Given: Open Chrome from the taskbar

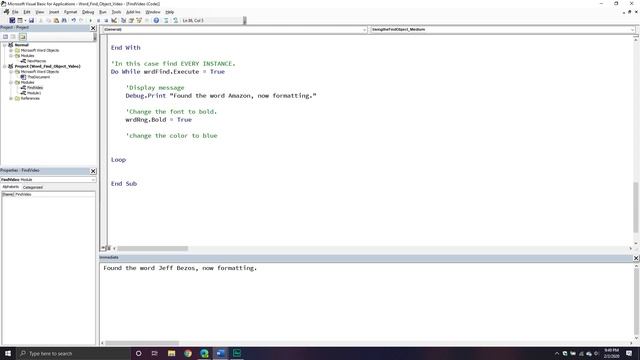Looking at the screenshot, I should pyautogui.click(x=188, y=353).
